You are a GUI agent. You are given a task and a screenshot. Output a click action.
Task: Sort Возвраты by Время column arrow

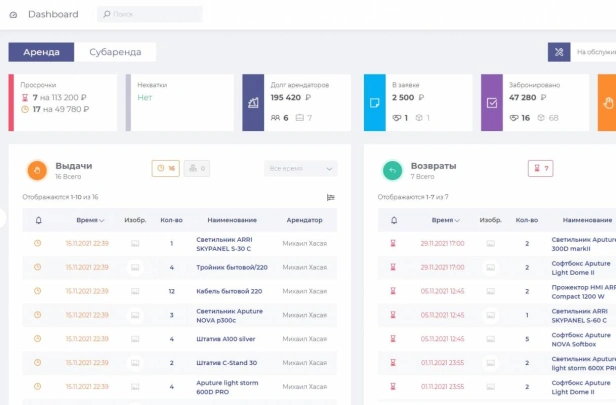pyautogui.click(x=457, y=220)
